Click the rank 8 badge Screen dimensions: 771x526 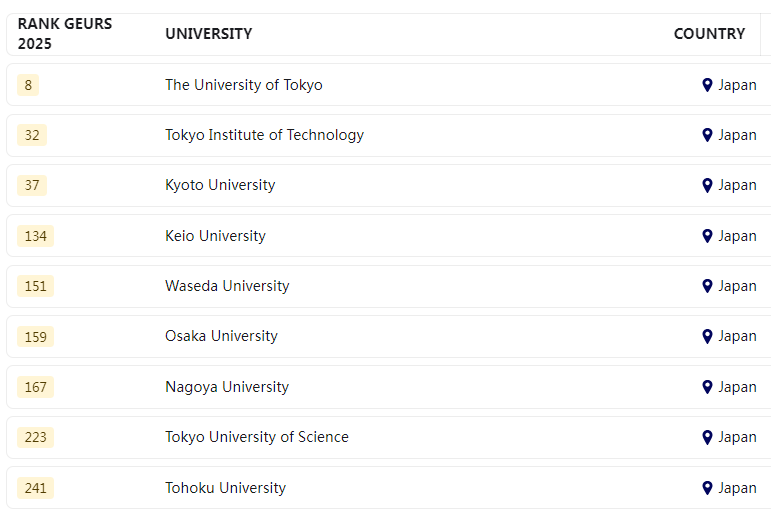click(x=28, y=85)
